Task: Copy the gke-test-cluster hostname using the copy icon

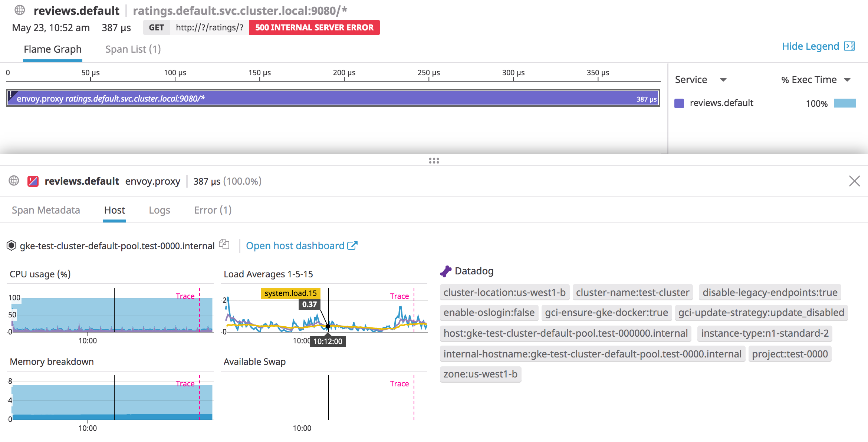Action: click(x=224, y=245)
